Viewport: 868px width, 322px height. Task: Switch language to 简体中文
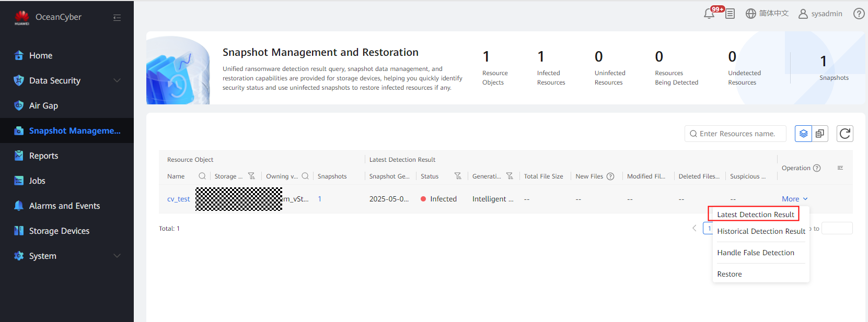coord(767,14)
